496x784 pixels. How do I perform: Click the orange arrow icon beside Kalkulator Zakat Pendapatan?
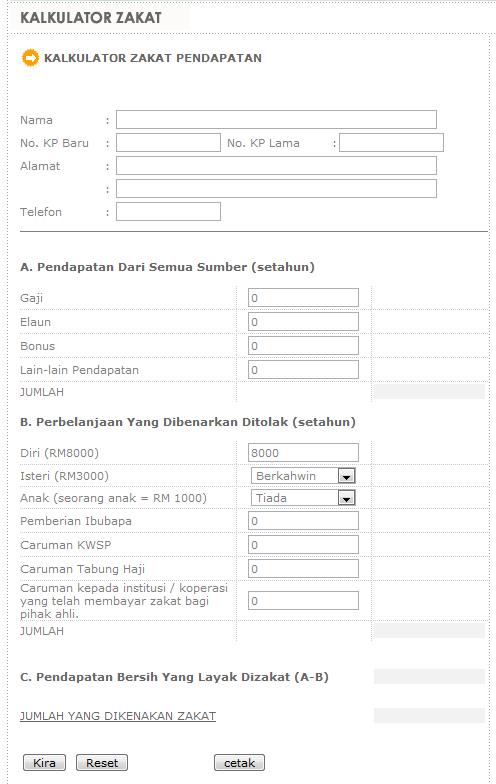[30, 58]
